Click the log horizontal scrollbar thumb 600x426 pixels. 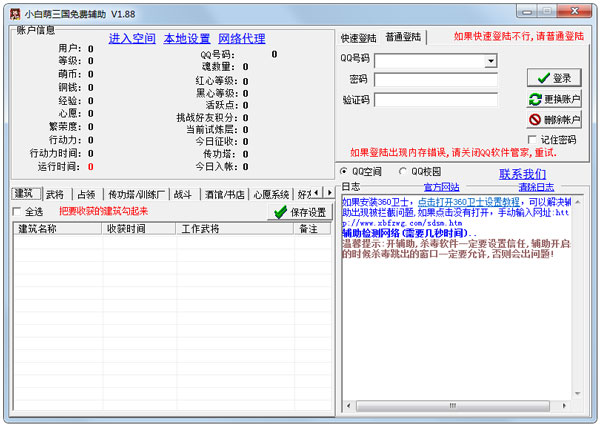pyautogui.click(x=453, y=405)
